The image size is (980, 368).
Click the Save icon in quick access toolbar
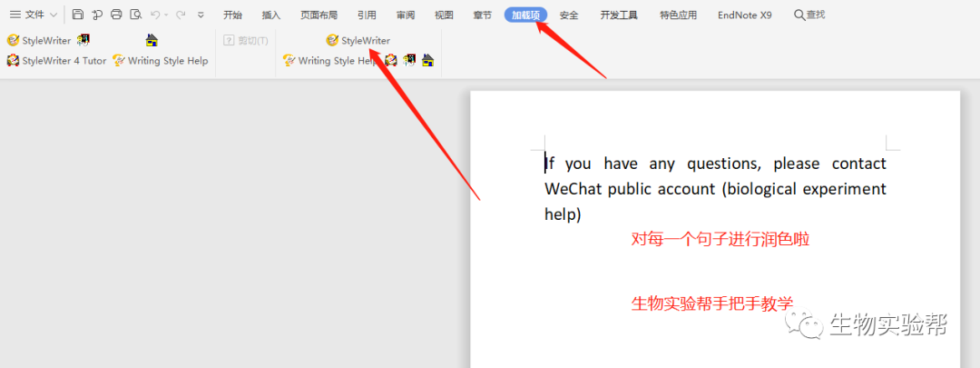coord(77,15)
